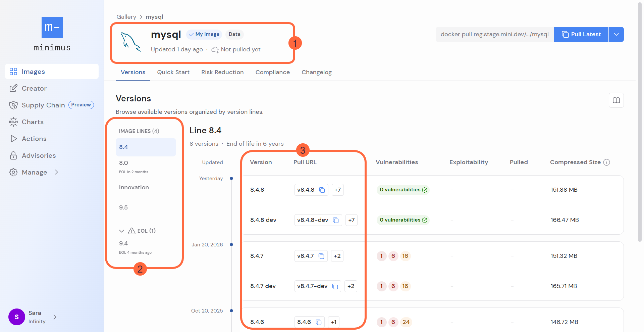Viewport: 644px width, 332px height.
Task: Switch to the Quick Start tab
Action: (173, 72)
